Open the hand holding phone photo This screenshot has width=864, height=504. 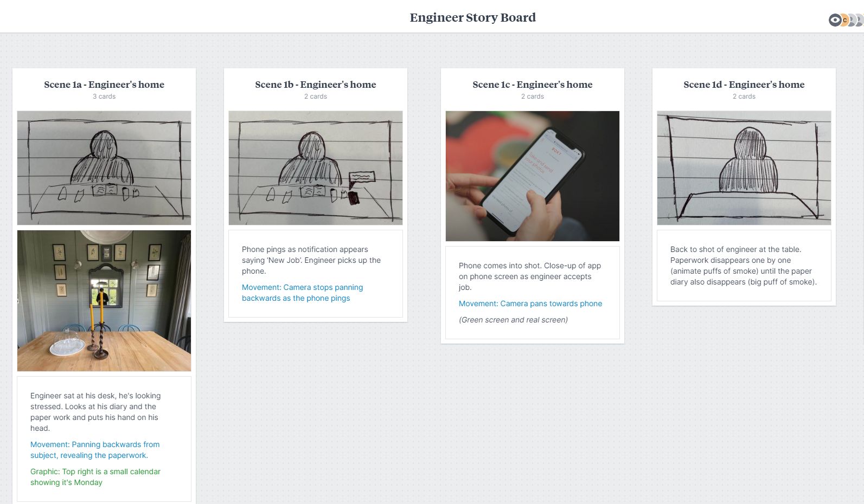click(533, 176)
